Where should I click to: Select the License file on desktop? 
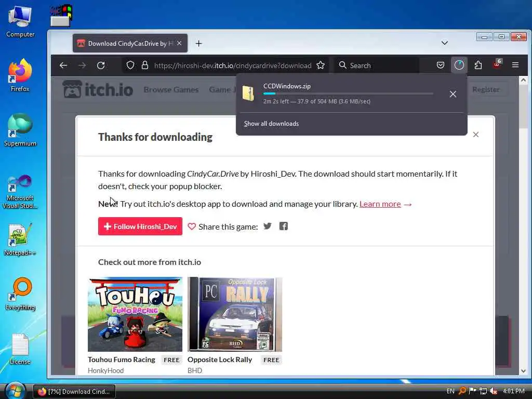20,349
